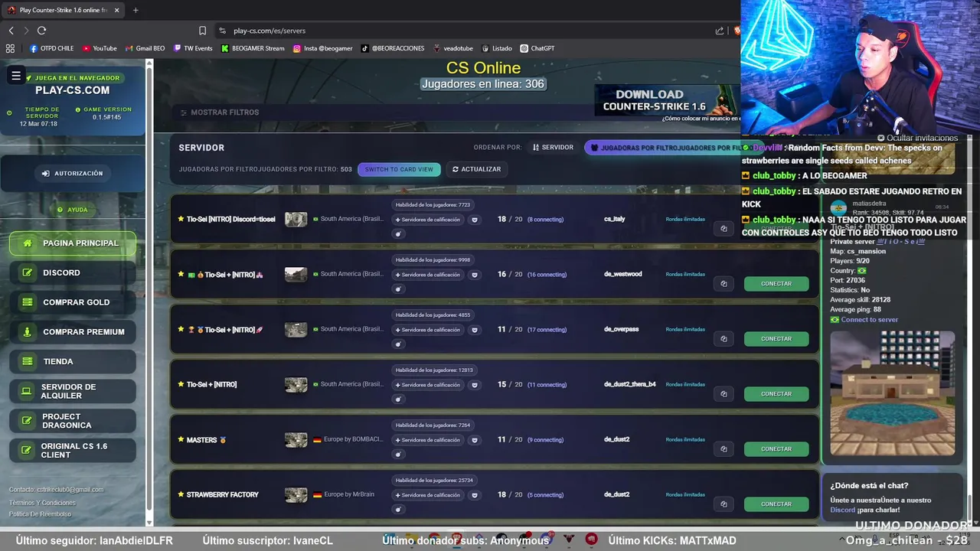Go back with the browser back arrow
The image size is (980, 551).
pyautogui.click(x=11, y=31)
